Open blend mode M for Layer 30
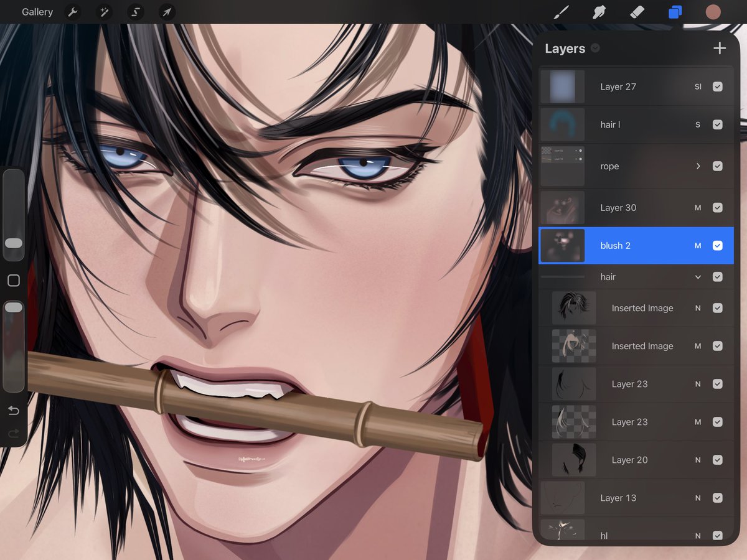 tap(698, 208)
